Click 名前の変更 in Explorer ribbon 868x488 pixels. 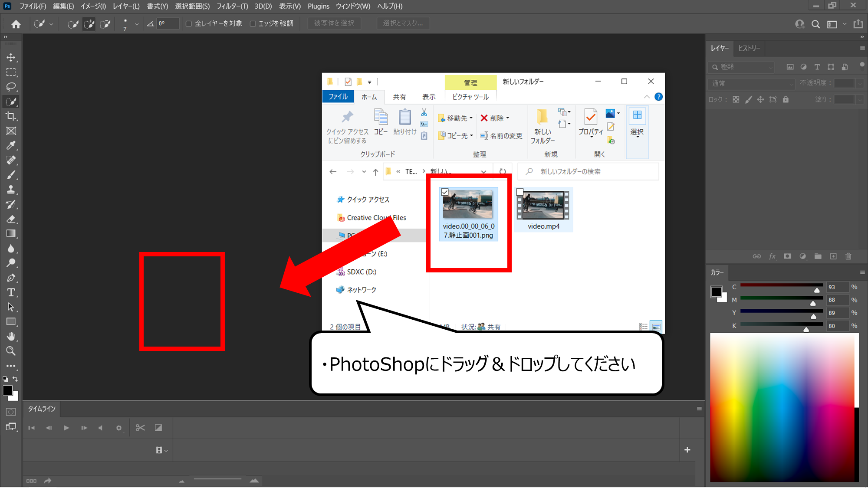(501, 136)
